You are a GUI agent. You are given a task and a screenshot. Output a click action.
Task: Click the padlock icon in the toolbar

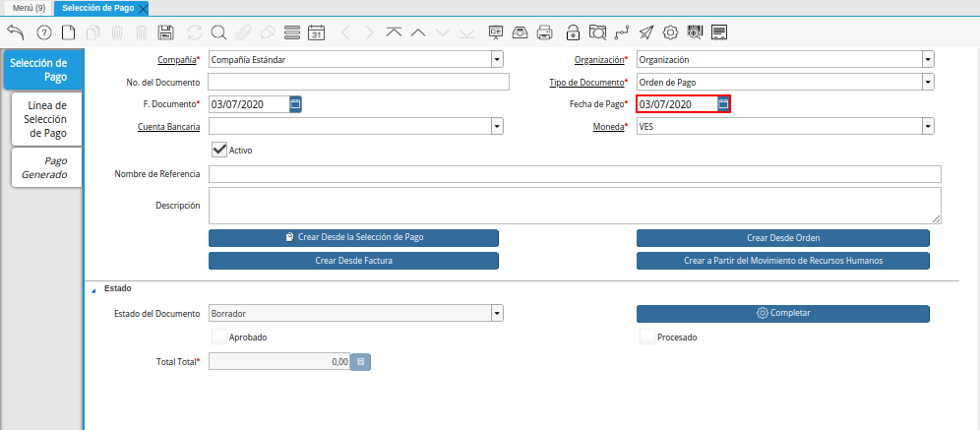coord(572,32)
